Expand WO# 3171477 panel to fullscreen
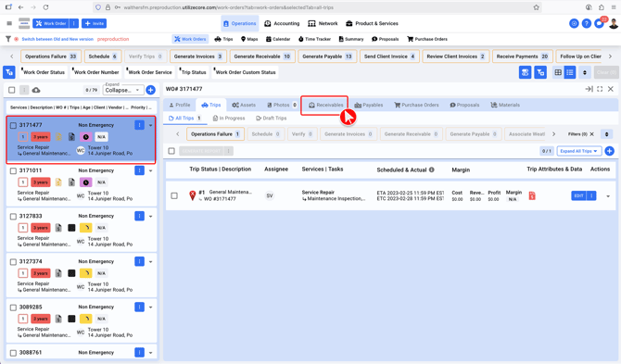Screen dimensions: 621x364 (600, 89)
